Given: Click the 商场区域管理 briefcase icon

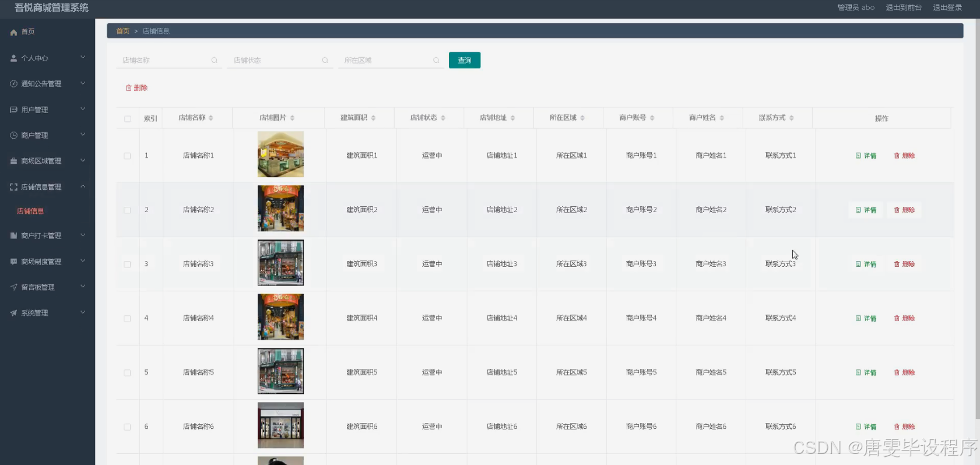Looking at the screenshot, I should click(13, 161).
